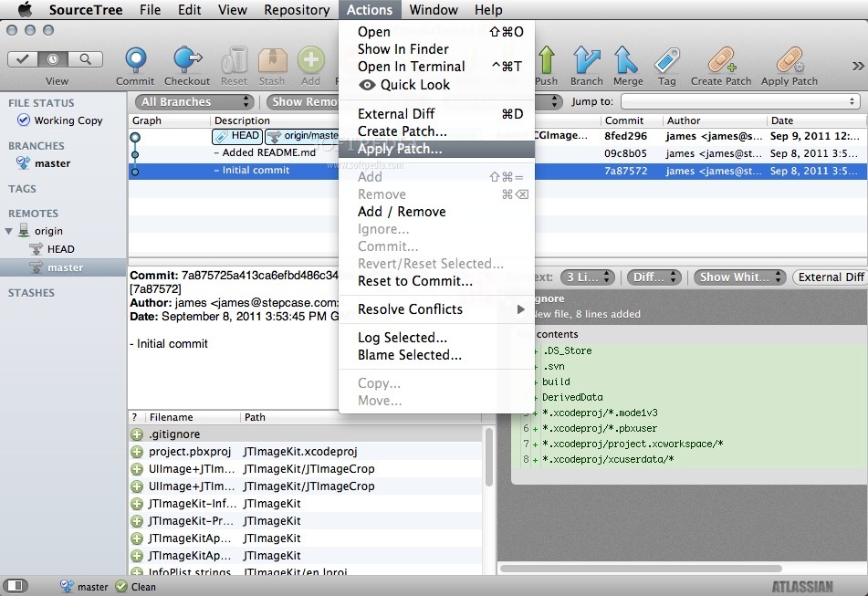Choose Log Selected... menu entry
The image size is (868, 596).
pyautogui.click(x=436, y=338)
